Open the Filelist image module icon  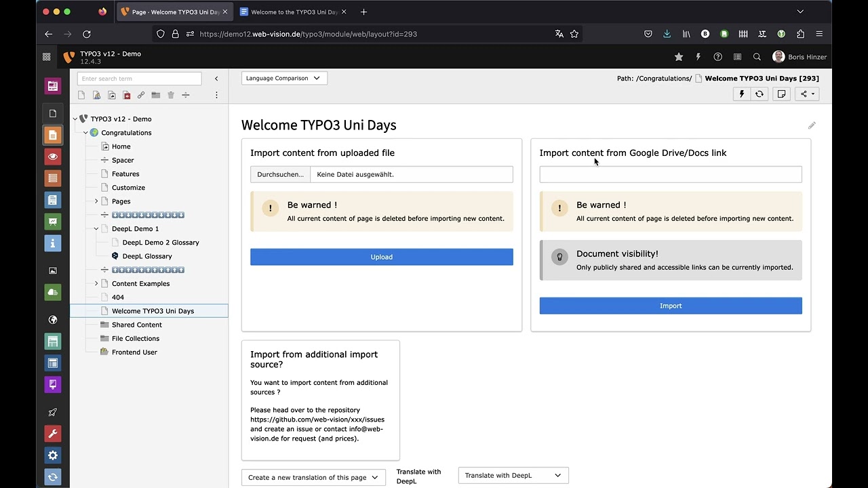53,270
